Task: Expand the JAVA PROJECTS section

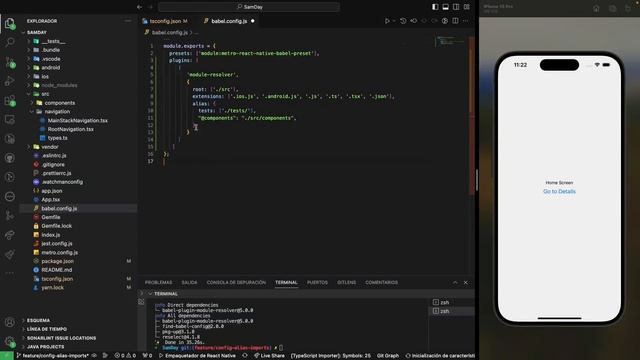Action: pyautogui.click(x=45, y=347)
